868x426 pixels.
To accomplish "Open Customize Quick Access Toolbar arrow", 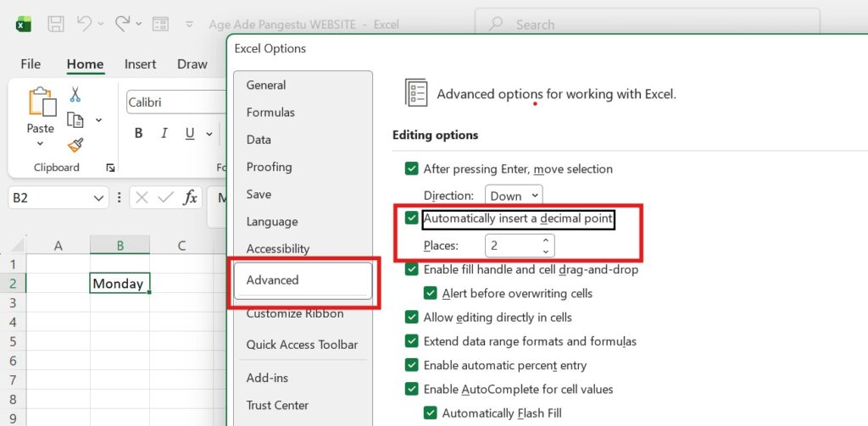I will (189, 24).
